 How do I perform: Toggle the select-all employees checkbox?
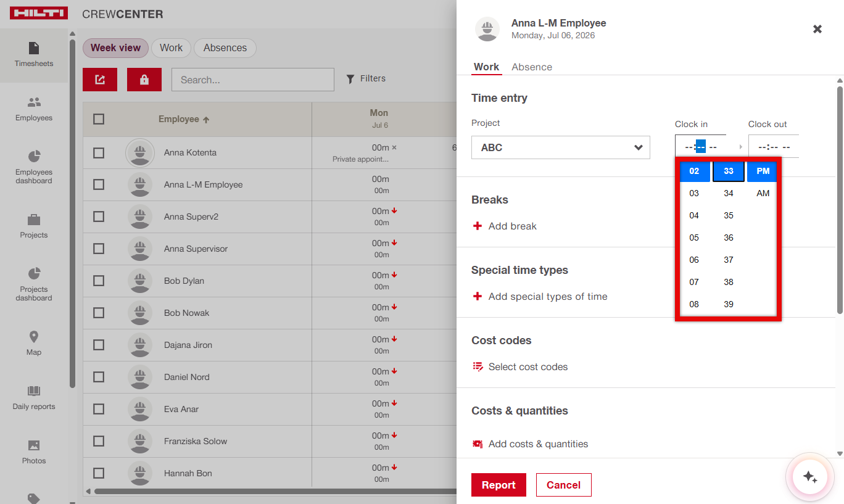point(99,119)
